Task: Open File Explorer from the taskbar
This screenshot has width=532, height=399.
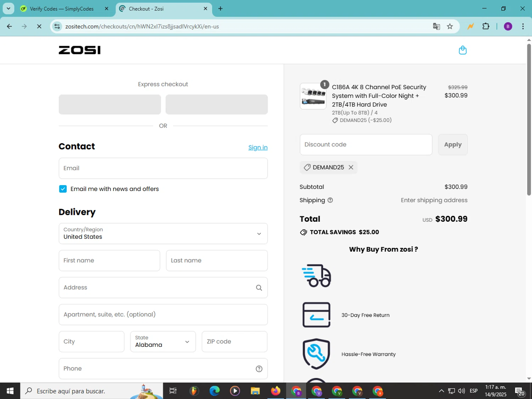Action: point(255,391)
